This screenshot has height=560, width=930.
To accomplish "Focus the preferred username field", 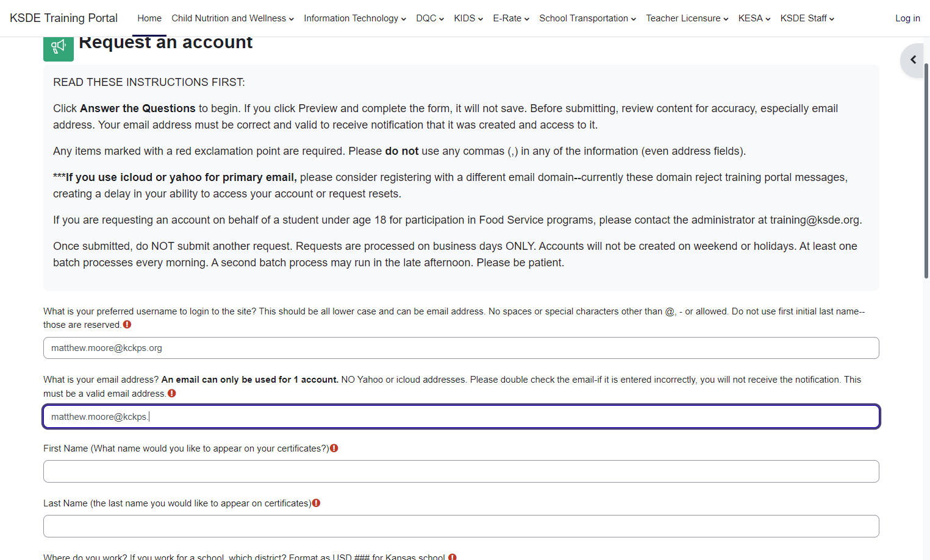I will pos(461,348).
